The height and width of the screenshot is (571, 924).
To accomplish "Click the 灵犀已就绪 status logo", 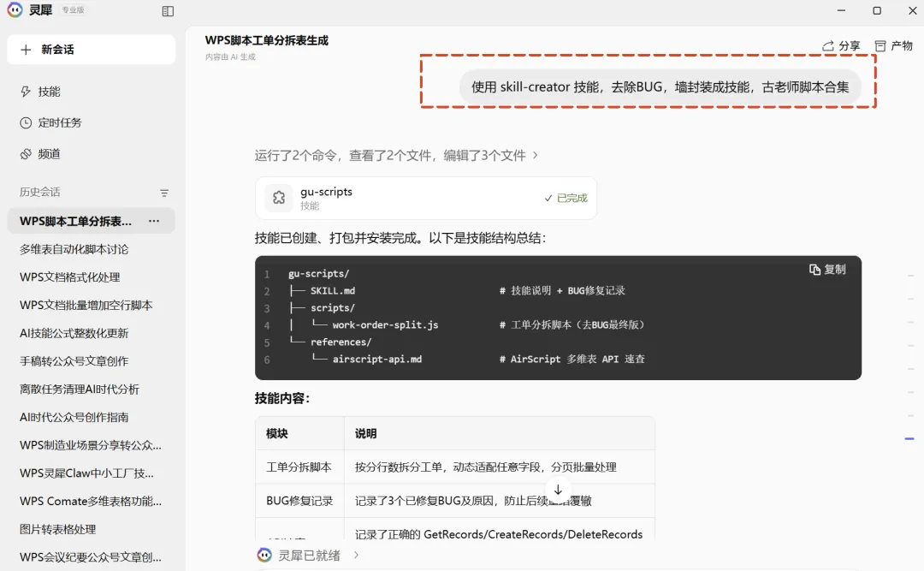I will (264, 555).
